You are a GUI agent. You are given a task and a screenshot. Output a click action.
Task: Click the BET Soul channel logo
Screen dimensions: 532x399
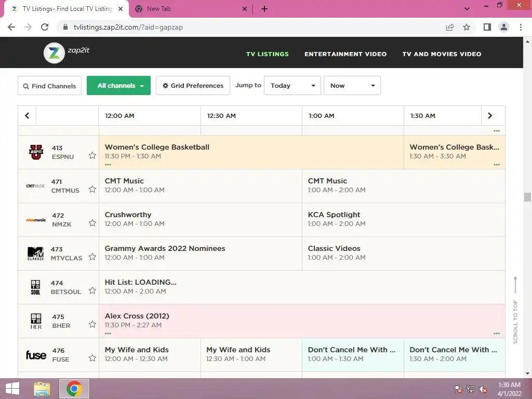click(x=36, y=287)
